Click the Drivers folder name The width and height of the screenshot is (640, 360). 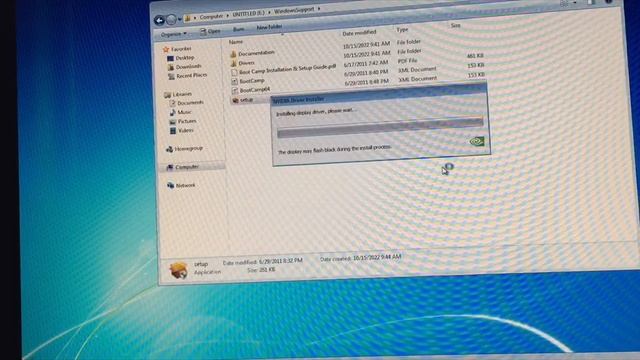point(247,63)
